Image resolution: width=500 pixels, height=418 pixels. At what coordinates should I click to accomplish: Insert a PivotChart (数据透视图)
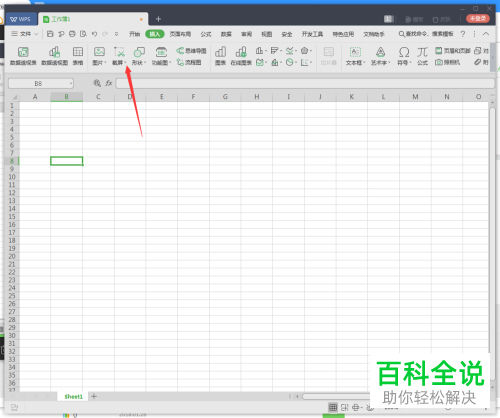54,55
